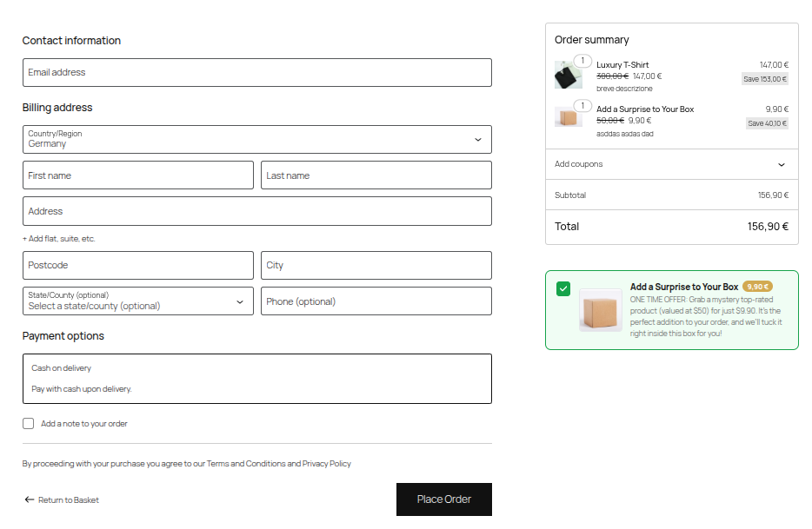This screenshot has width=812, height=529.
Task: Click the back arrow beside Return to Basket
Action: pos(30,499)
